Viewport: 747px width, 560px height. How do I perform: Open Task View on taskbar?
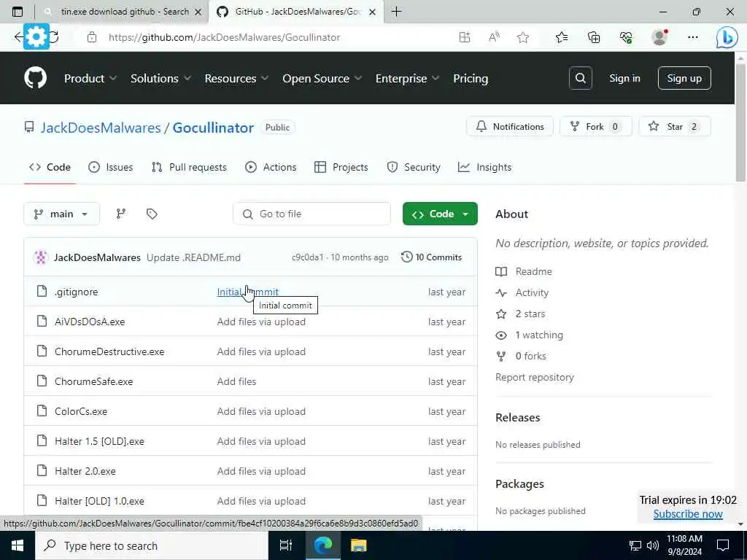(285, 545)
